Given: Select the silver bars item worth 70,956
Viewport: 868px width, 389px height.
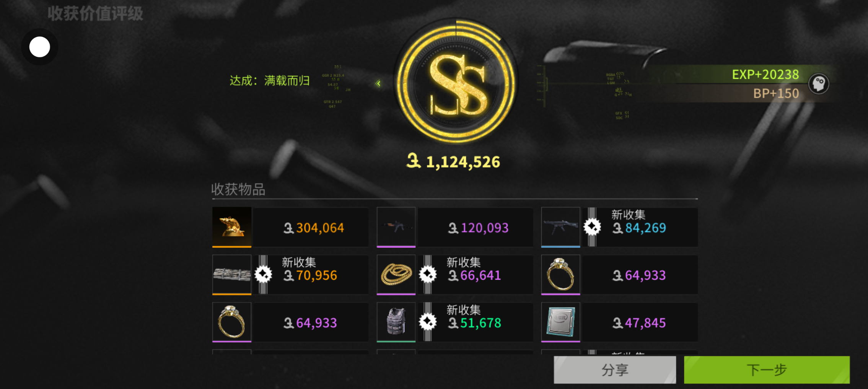Looking at the screenshot, I should (x=232, y=274).
